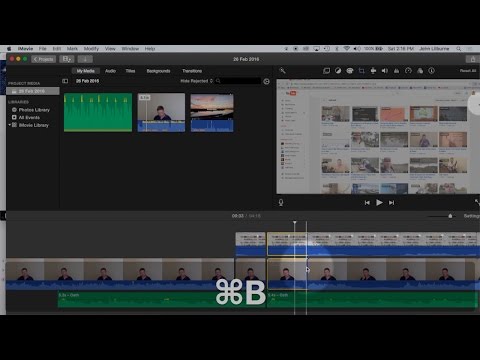Open video overlay settings in the viewer toolbar
This screenshot has width=480, height=360.
pyautogui.click(x=326, y=71)
